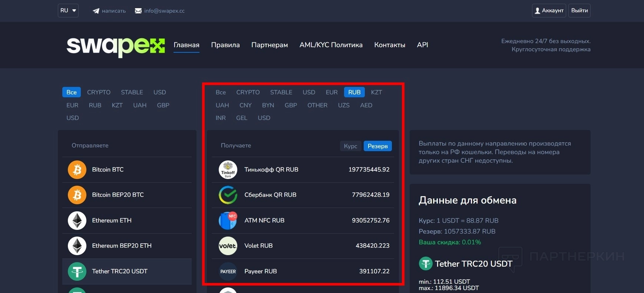Select the Payeer RUB logo icon

[228, 271]
